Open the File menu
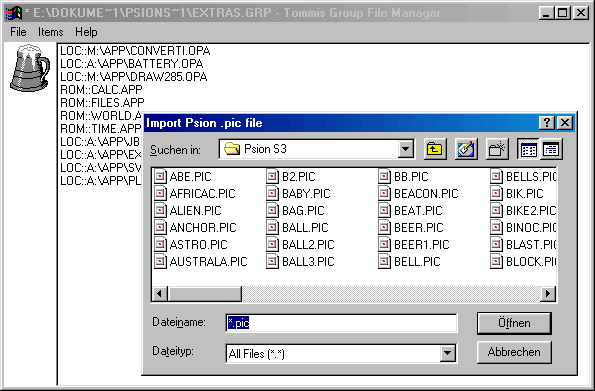 point(18,32)
